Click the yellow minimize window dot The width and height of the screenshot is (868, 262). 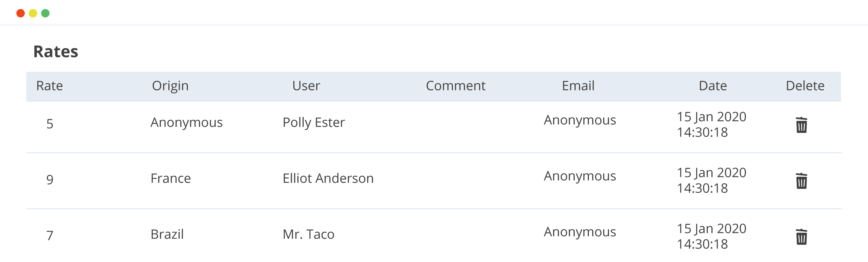point(33,13)
